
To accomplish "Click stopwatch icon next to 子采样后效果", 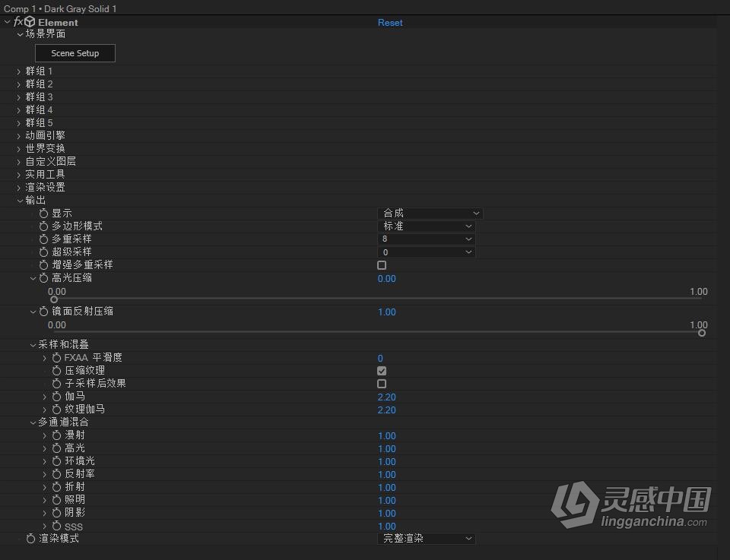I will (x=57, y=383).
